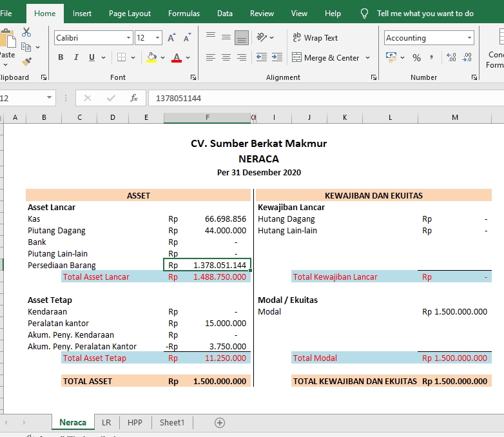Image resolution: width=504 pixels, height=437 pixels.
Task: Add a new sheet with plus icon
Action: click(x=220, y=423)
